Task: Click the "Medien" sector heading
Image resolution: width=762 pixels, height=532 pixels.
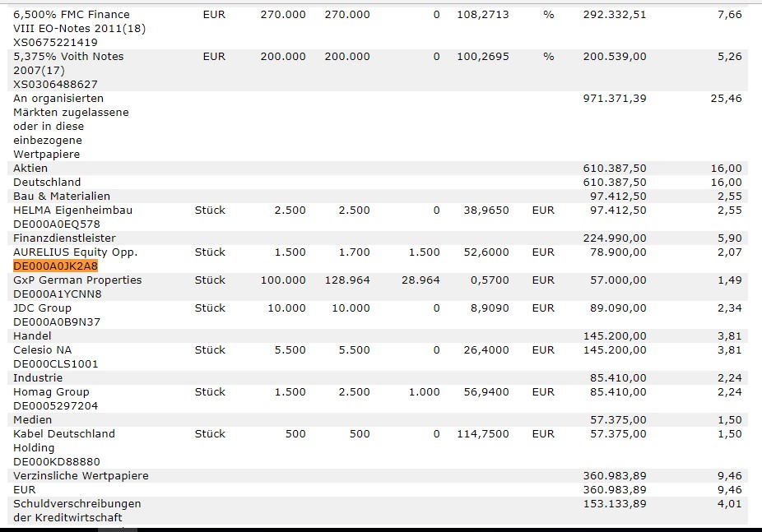Action: coord(32,420)
